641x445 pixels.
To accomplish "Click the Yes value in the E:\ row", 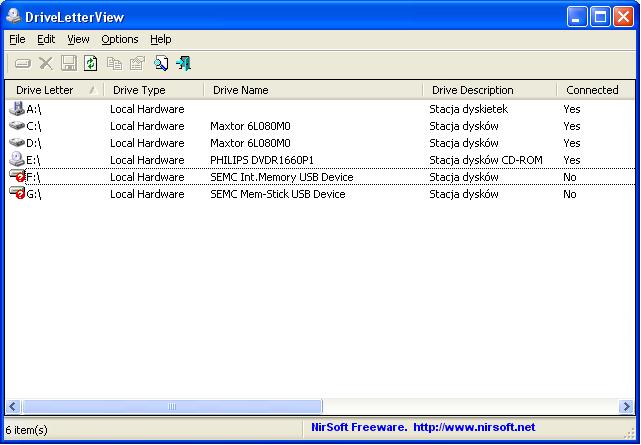I will [572, 160].
